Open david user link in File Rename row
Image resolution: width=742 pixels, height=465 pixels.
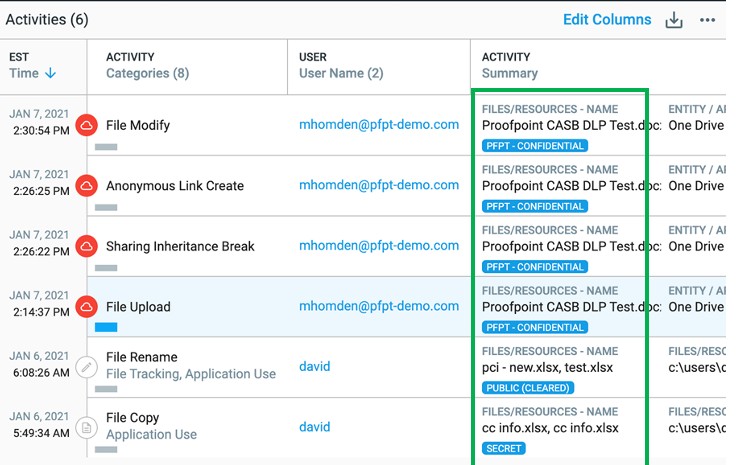click(314, 367)
